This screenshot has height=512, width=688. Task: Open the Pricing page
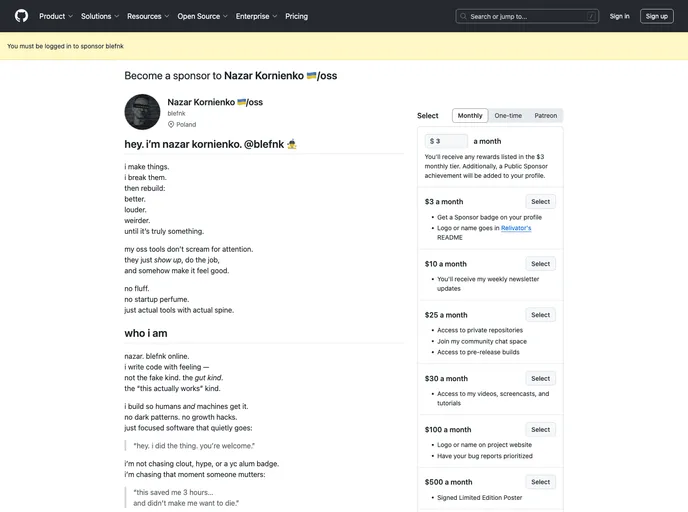297,16
